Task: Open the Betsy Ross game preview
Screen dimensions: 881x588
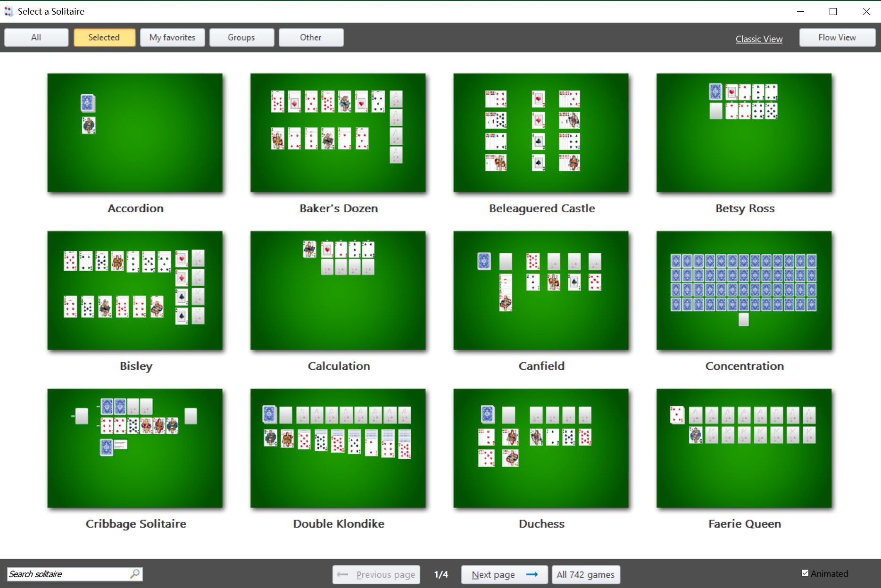Action: click(x=744, y=133)
